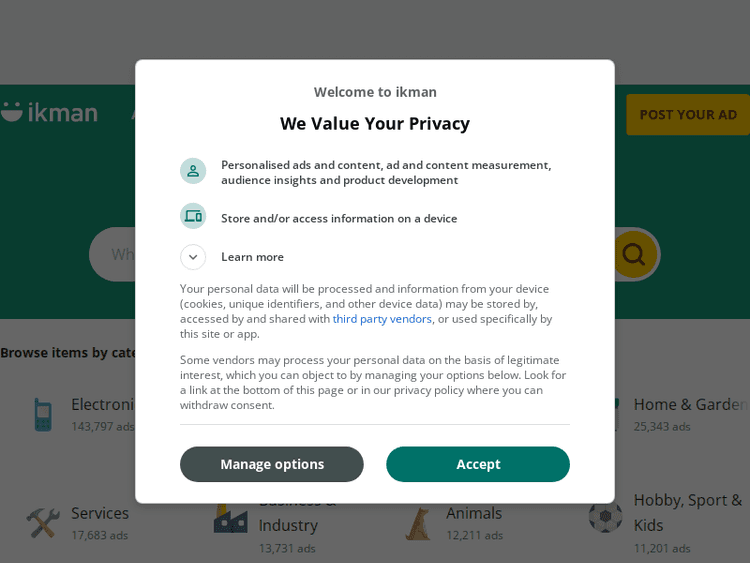Click the personalised ads person icon
The height and width of the screenshot is (563, 750).
click(x=193, y=171)
